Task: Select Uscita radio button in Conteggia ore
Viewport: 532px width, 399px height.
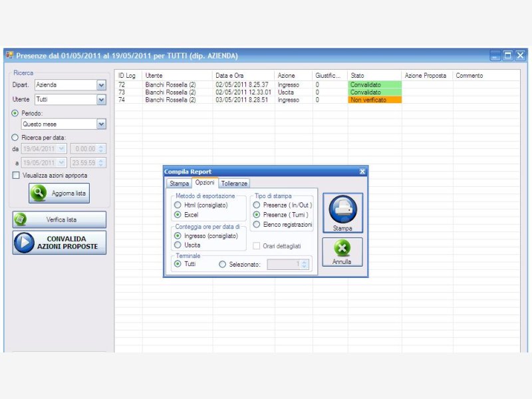Action: [178, 245]
